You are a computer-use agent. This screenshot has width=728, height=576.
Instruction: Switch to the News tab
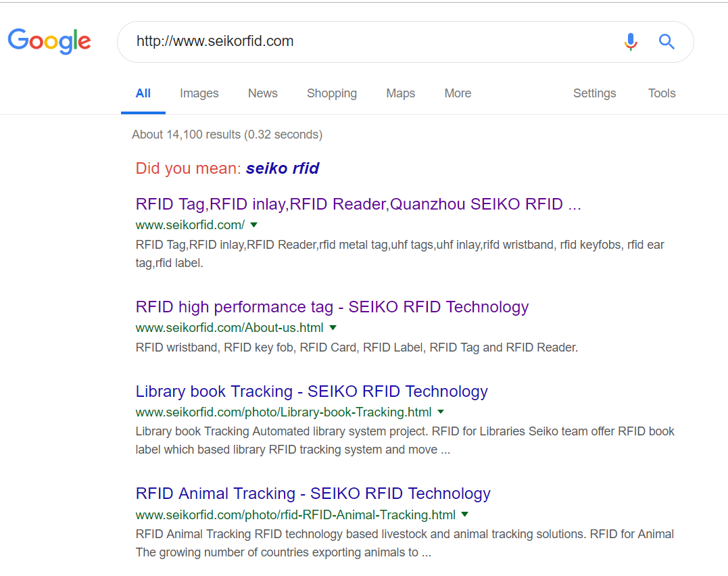click(x=263, y=93)
